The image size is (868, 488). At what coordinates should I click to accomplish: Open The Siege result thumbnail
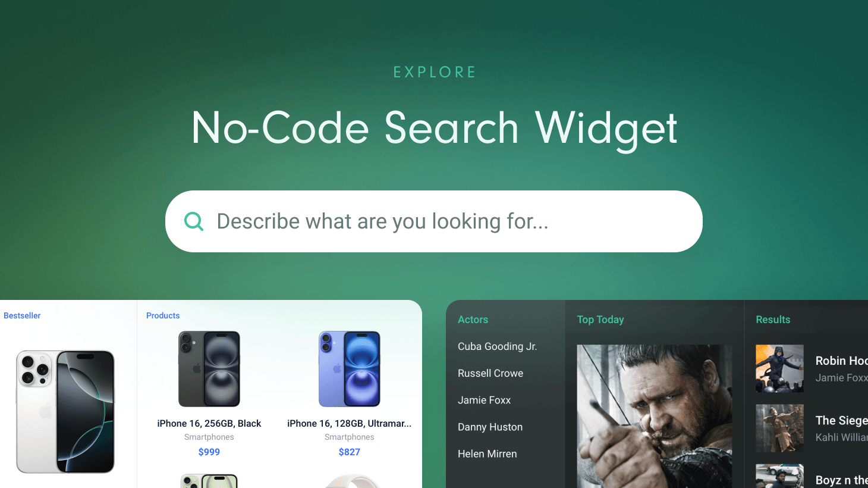[779, 428]
